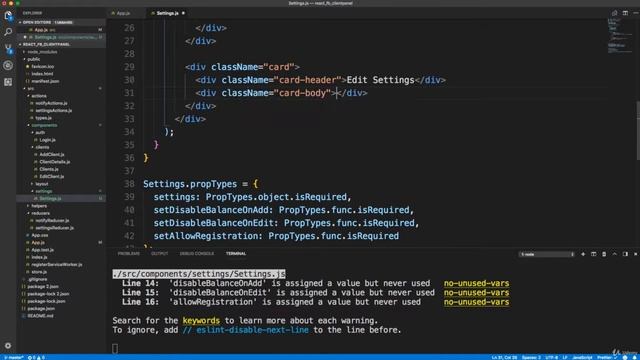Open the Extensions view in activity bar

(8, 82)
